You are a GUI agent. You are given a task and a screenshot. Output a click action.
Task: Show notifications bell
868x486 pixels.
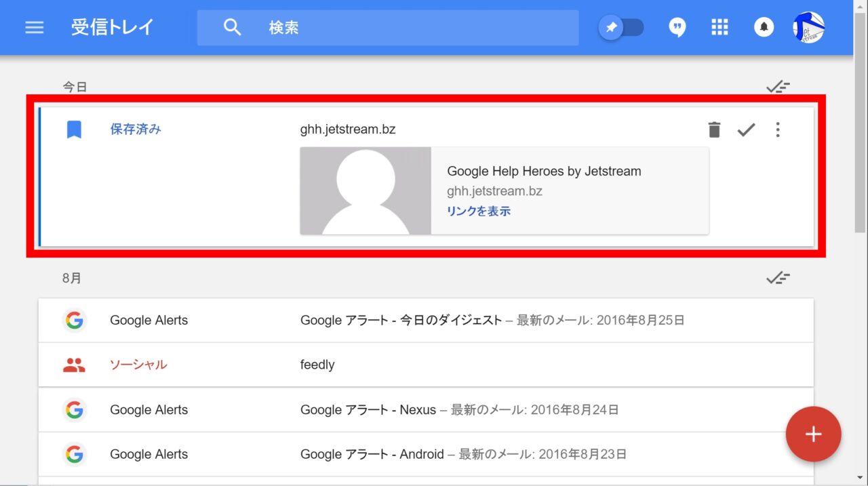point(764,28)
